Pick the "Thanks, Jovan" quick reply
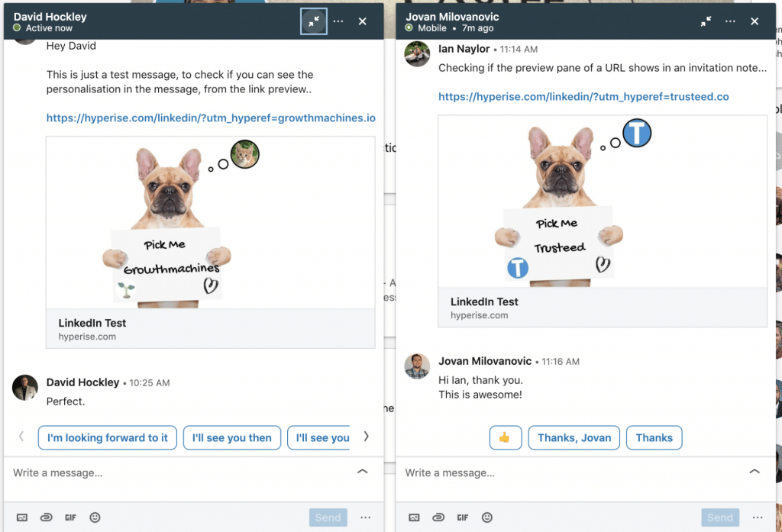Viewport: 782px width, 532px height. click(574, 438)
